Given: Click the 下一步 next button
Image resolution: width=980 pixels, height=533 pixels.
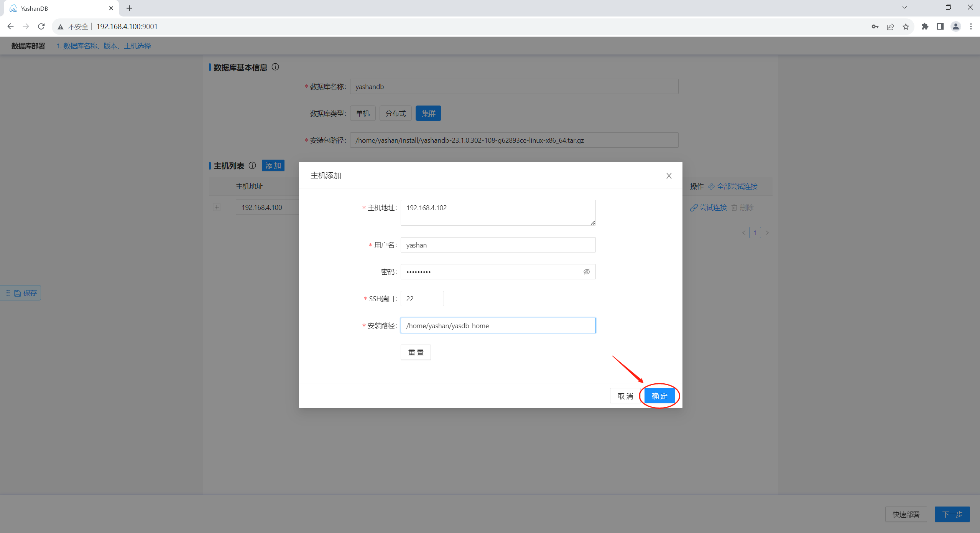Looking at the screenshot, I should (952, 514).
